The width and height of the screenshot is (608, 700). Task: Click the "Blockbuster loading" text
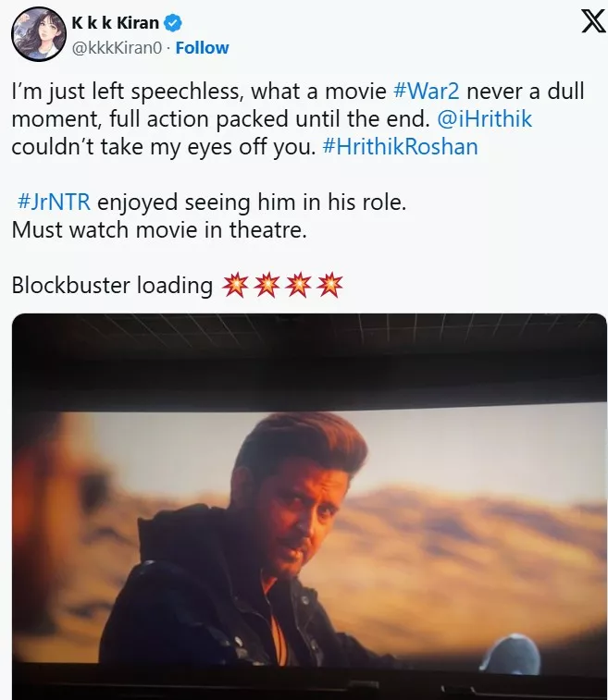[113, 286]
